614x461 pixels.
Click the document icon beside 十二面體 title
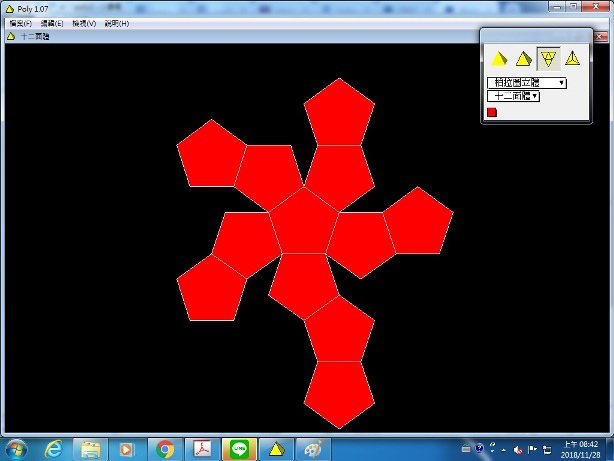pyautogui.click(x=11, y=36)
